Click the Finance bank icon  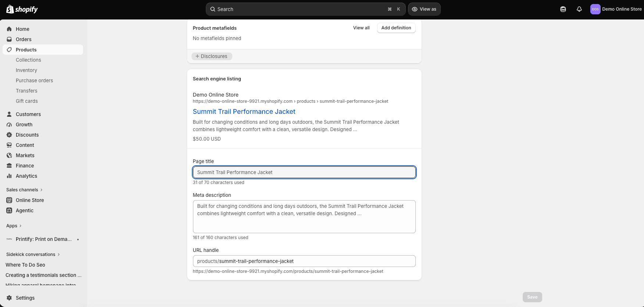click(9, 166)
